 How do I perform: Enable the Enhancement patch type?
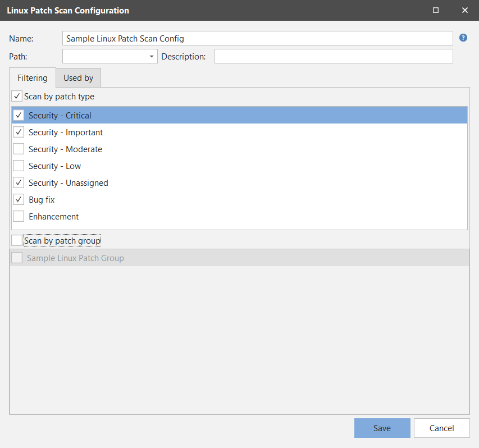[x=19, y=216]
